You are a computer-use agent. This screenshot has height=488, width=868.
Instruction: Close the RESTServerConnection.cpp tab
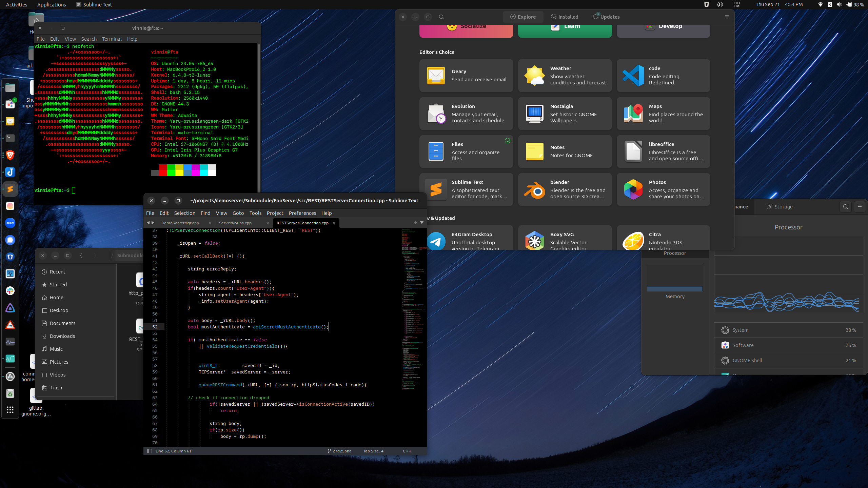pyautogui.click(x=334, y=223)
